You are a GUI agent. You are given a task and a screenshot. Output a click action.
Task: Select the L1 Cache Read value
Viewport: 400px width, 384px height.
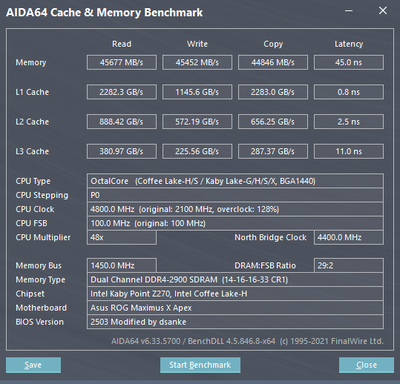tap(122, 92)
